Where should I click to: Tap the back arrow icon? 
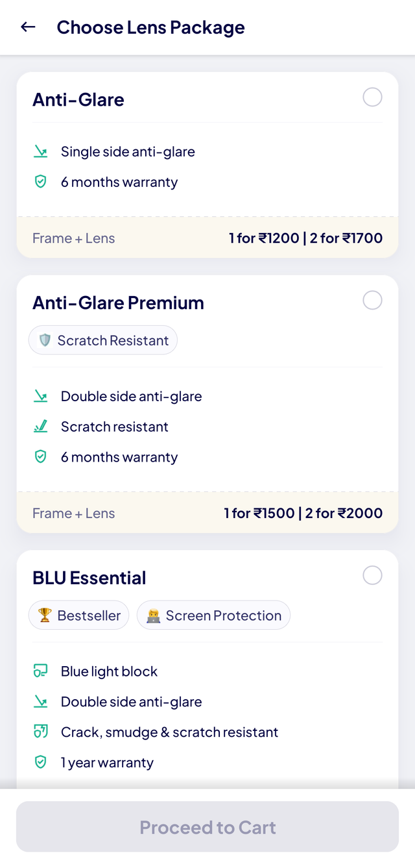(28, 27)
